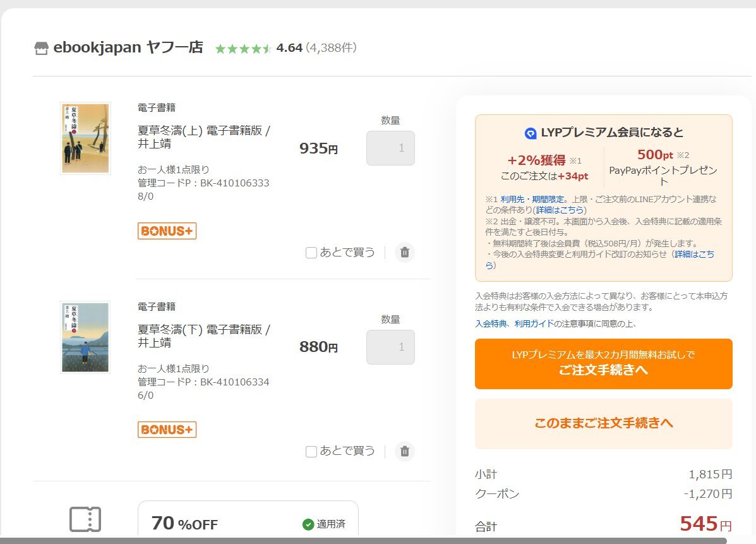Viewport: 756px width, 544px height.
Task: Check あとで買う for 夏草冬濤(下)
Action: [311, 451]
